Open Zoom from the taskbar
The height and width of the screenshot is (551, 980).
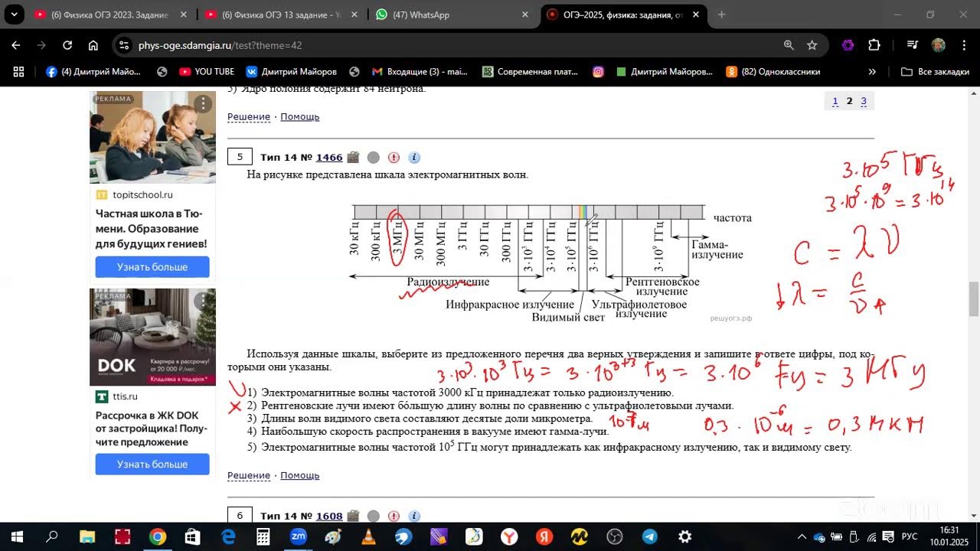tap(299, 536)
